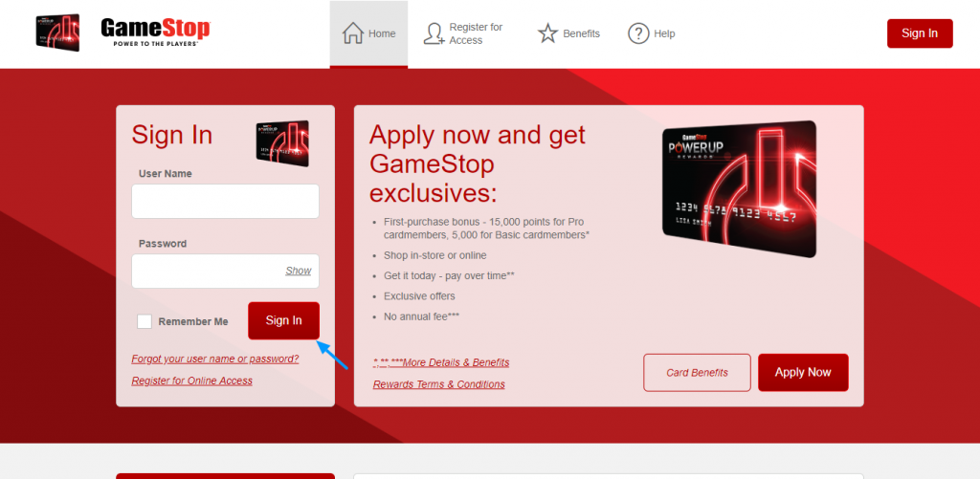The height and width of the screenshot is (479, 980).
Task: Click the Register for Access person icon
Action: (434, 33)
